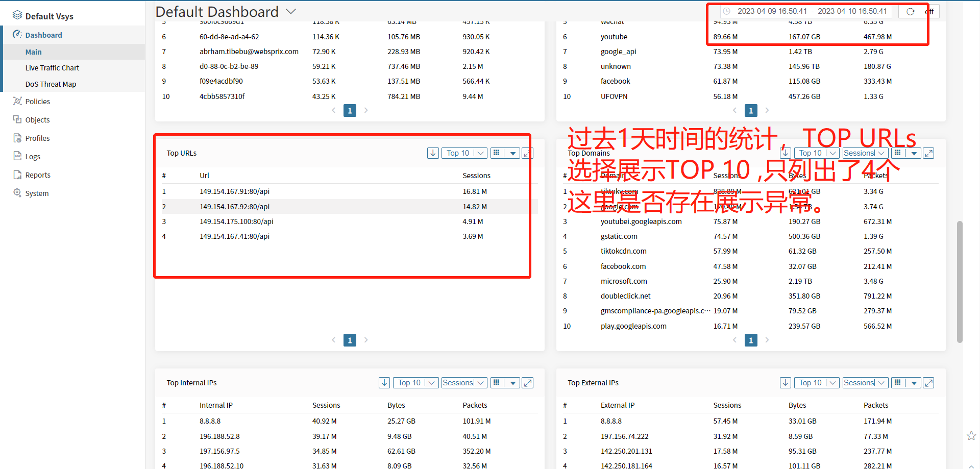Click the star favorite icon at right edge
Image resolution: width=980 pixels, height=469 pixels.
(x=971, y=436)
